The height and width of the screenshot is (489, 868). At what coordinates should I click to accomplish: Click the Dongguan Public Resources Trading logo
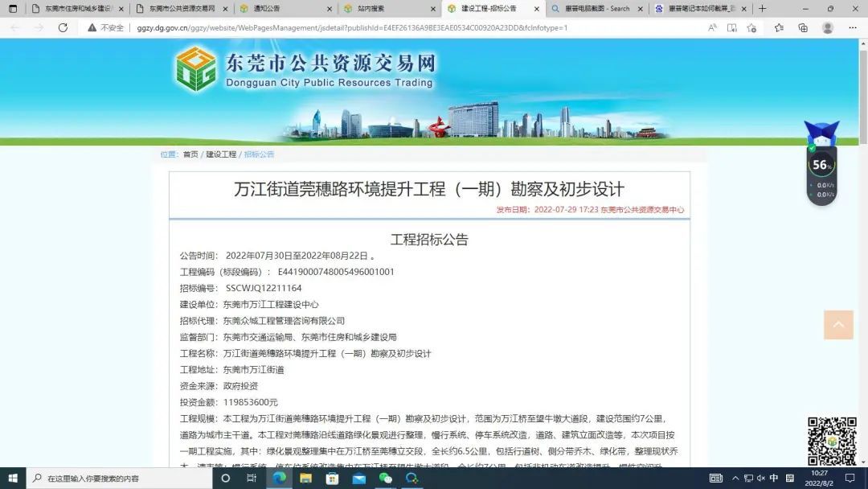pos(195,69)
